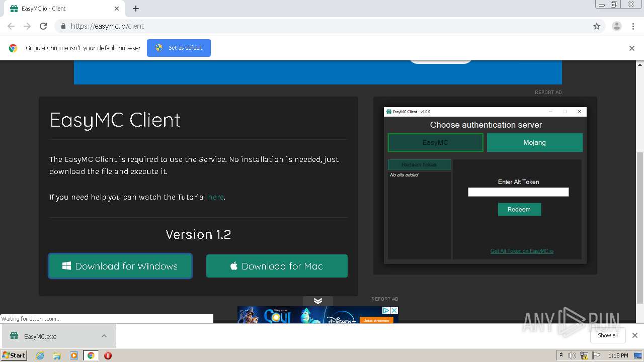Open the red Opera icon in taskbar
Viewport: 644px width, 362px height.
108,355
